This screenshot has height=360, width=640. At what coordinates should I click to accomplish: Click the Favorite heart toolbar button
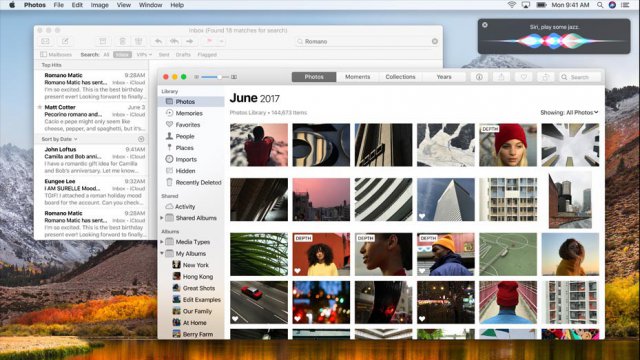click(x=524, y=77)
